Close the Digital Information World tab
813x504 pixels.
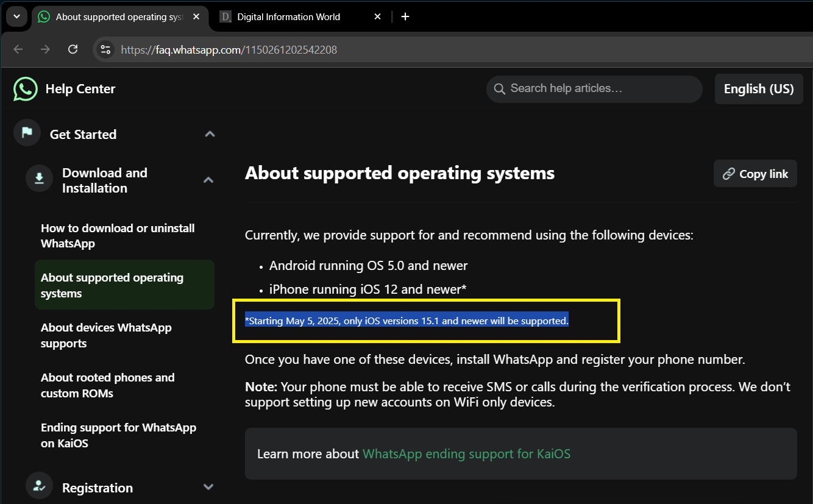tap(377, 17)
